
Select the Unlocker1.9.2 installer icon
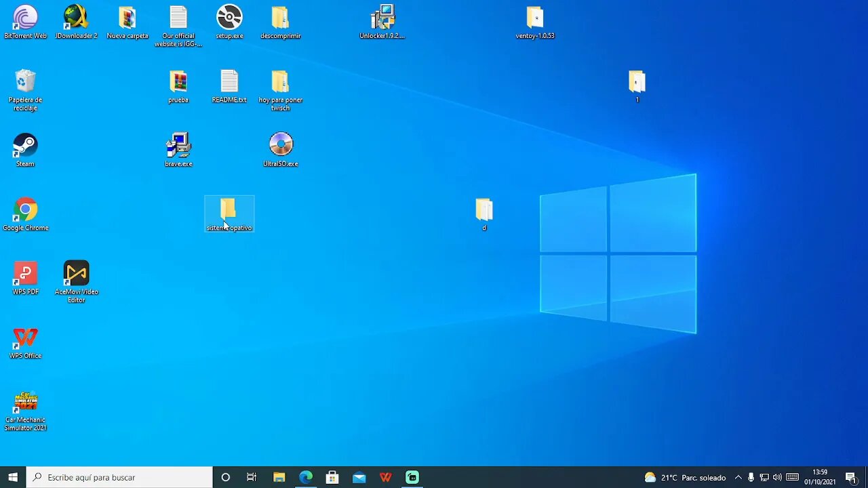tap(382, 22)
